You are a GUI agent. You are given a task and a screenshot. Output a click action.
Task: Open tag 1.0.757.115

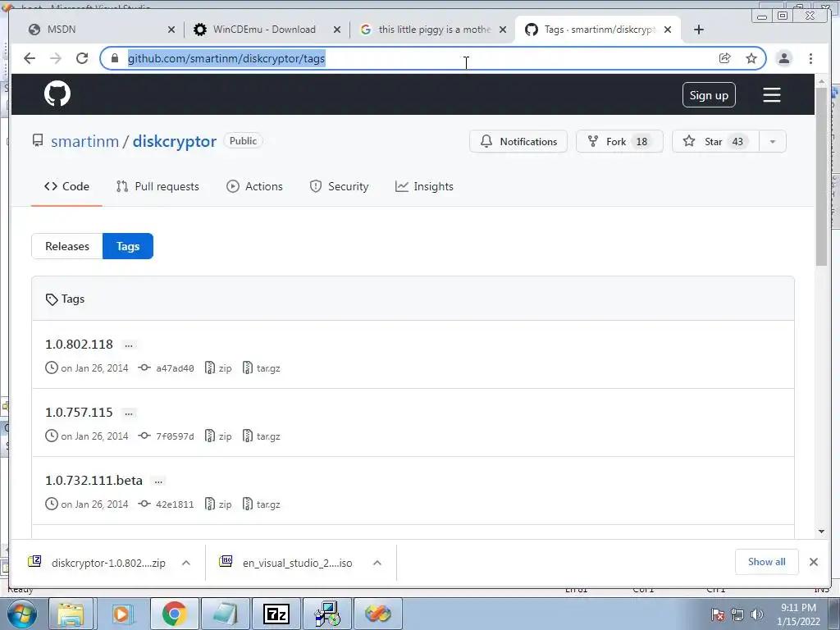[79, 412]
